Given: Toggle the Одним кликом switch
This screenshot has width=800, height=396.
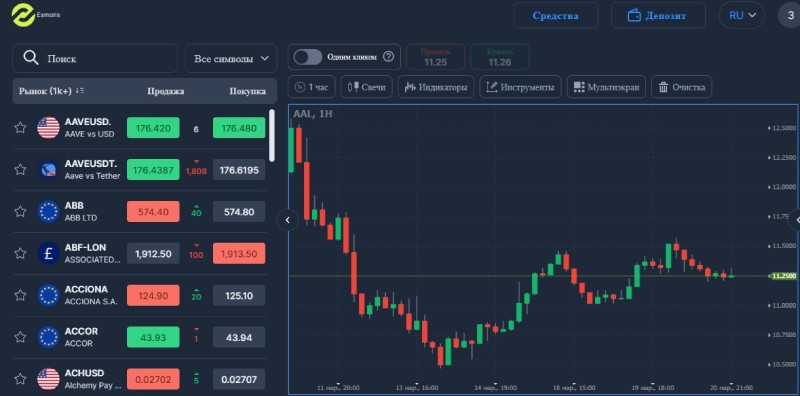Looking at the screenshot, I should (x=308, y=57).
